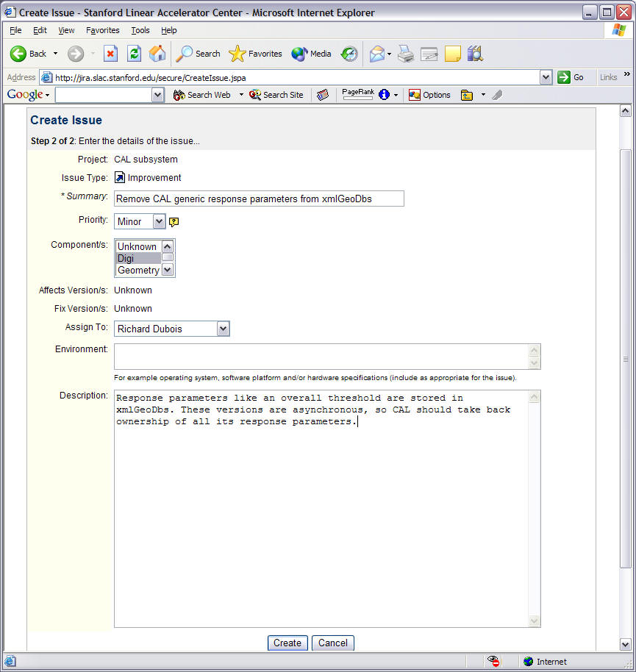Select Unknown in Components list
Image resolution: width=636 pixels, height=672 pixels.
coord(138,246)
